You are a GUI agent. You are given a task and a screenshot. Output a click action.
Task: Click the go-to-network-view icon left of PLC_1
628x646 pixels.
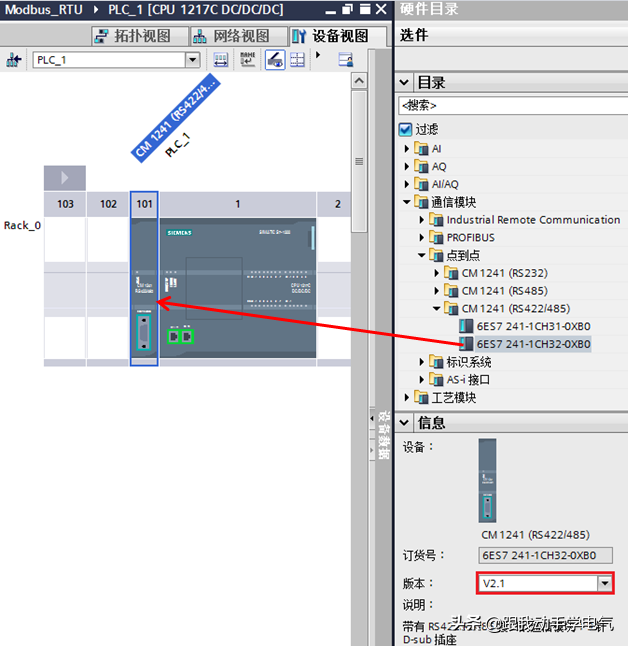pos(14,60)
